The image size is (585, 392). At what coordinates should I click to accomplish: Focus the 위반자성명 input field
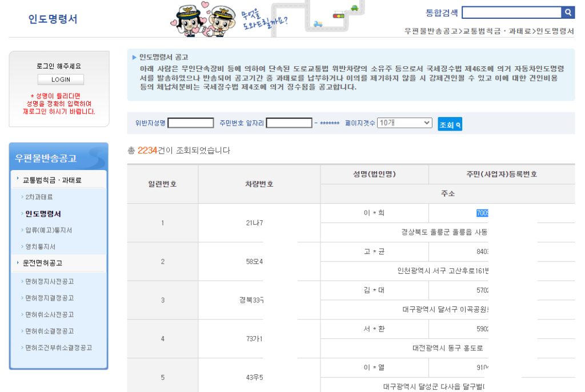[x=190, y=123]
